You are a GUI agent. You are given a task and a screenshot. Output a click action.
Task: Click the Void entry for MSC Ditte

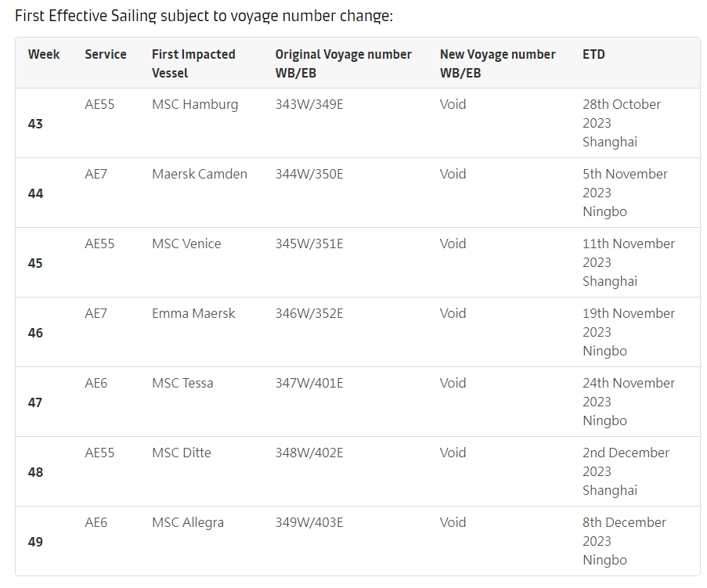coord(453,453)
